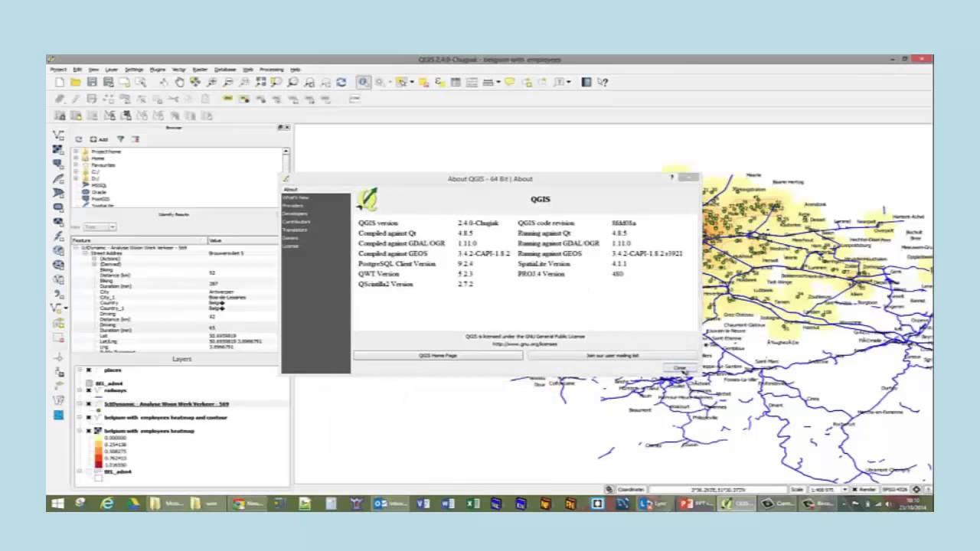Open the gnu.org licenses link

pyautogui.click(x=525, y=344)
